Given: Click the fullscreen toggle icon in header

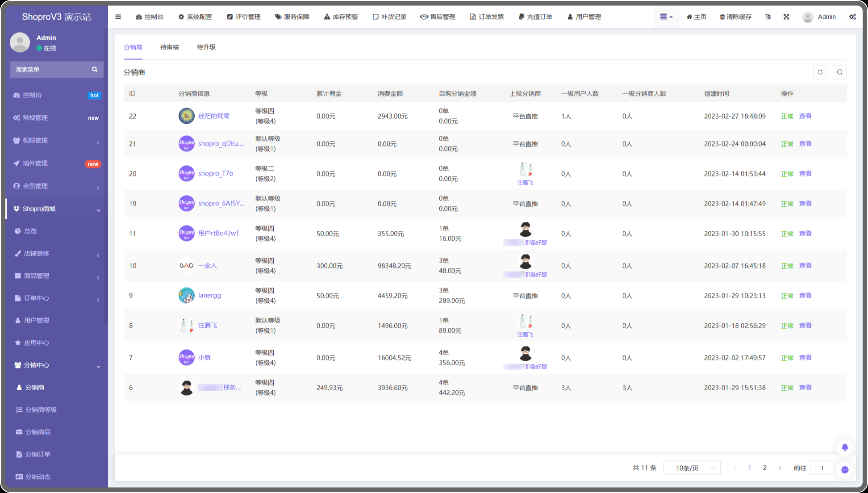Looking at the screenshot, I should tap(786, 17).
